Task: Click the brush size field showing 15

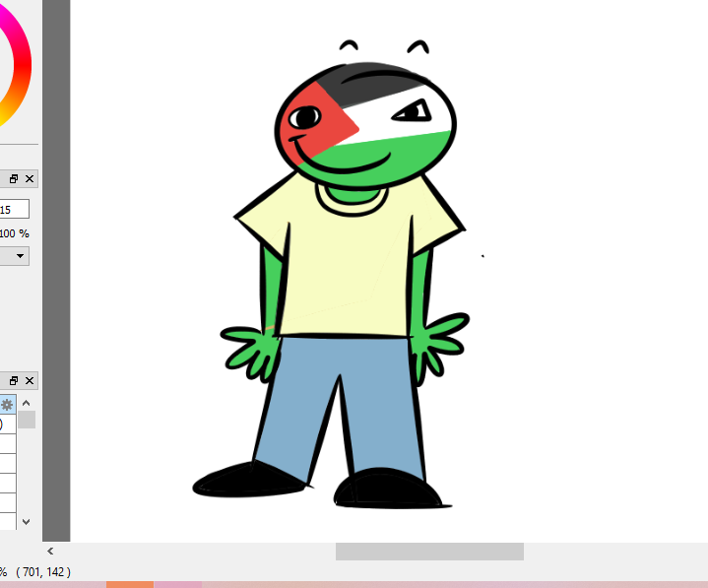Action: pos(14,209)
